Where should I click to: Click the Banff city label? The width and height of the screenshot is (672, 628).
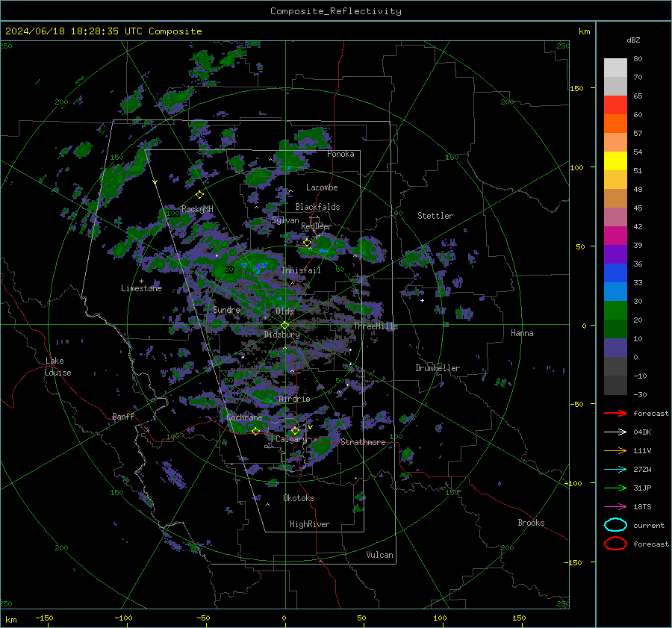123,416
